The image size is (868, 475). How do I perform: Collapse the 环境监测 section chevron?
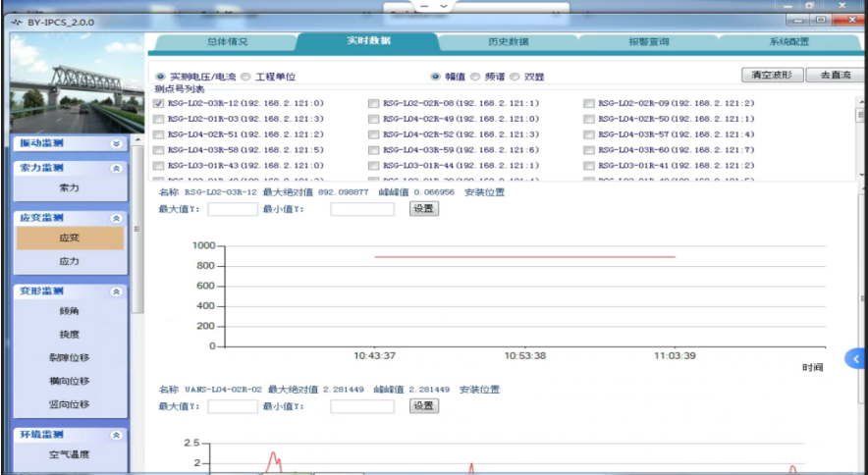(116, 434)
